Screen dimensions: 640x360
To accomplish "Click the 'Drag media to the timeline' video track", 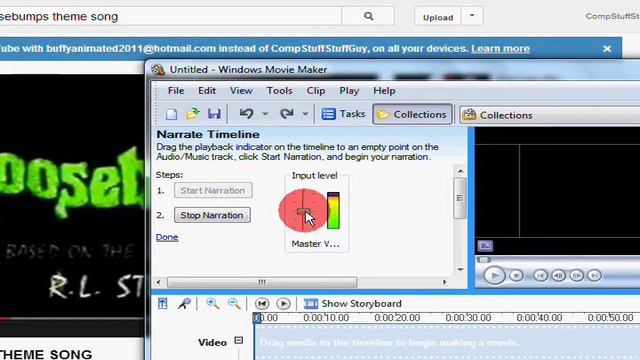I will tap(447, 342).
